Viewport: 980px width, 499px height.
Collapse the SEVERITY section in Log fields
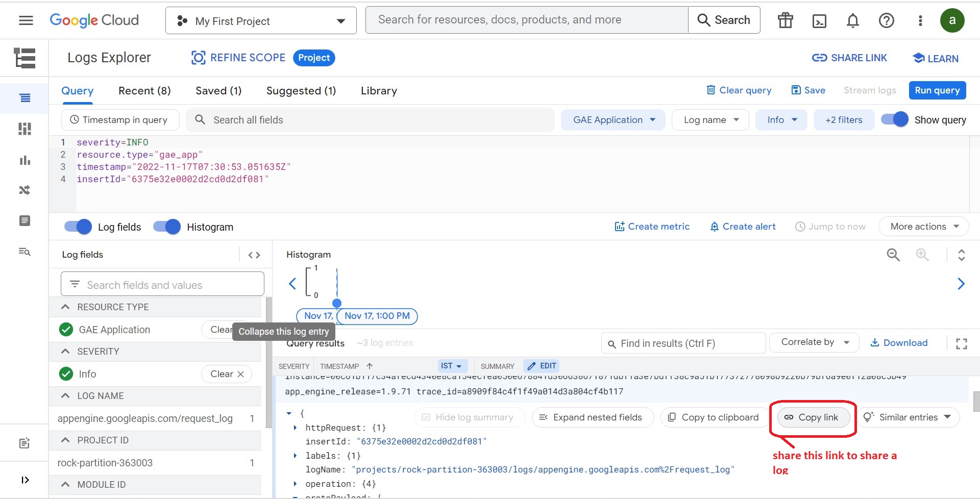click(x=65, y=351)
